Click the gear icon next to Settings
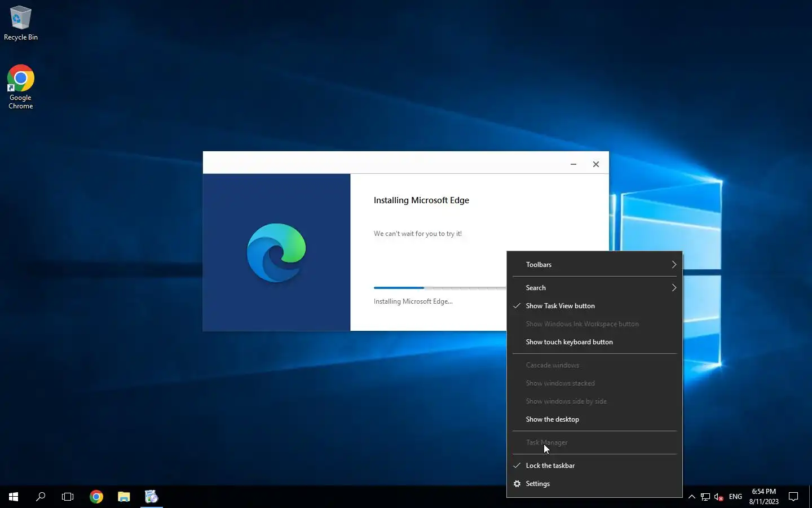The image size is (812, 508). point(517,484)
